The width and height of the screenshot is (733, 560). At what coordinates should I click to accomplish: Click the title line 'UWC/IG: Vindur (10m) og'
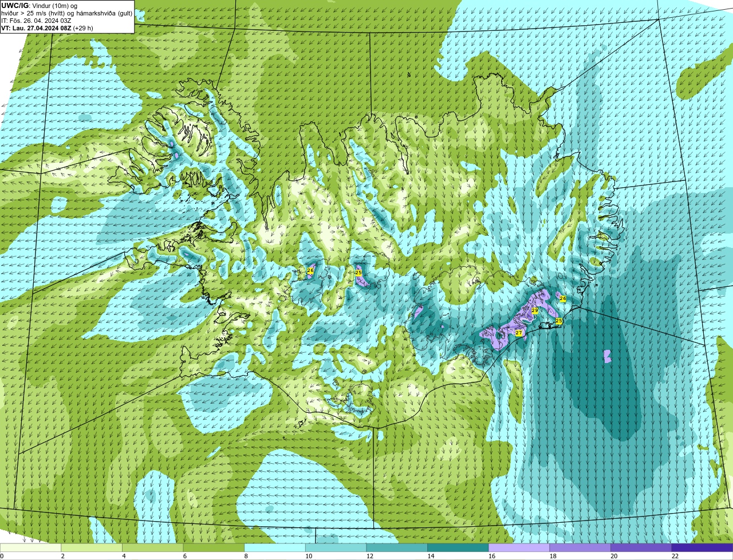[x=39, y=6]
